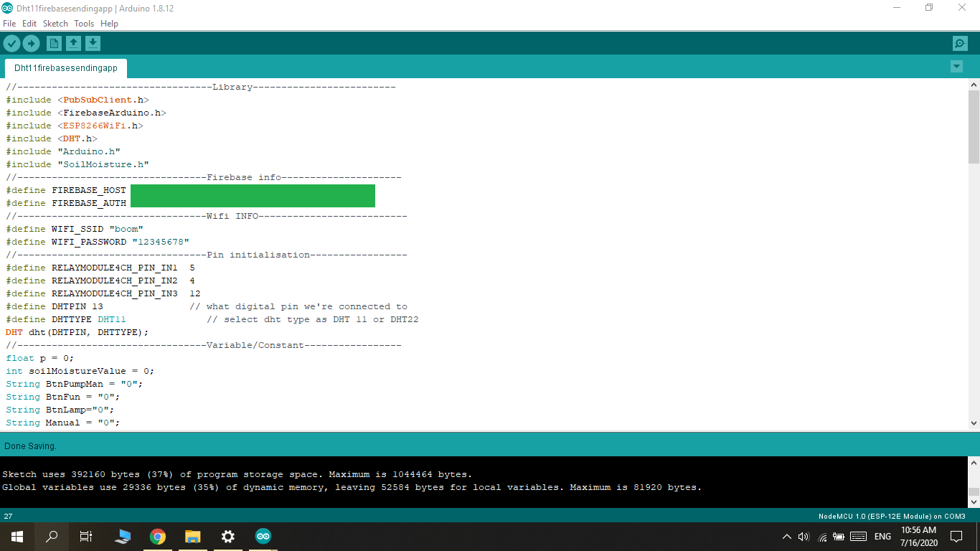
Task: Launch File Explorer from the taskbar
Action: [192, 536]
